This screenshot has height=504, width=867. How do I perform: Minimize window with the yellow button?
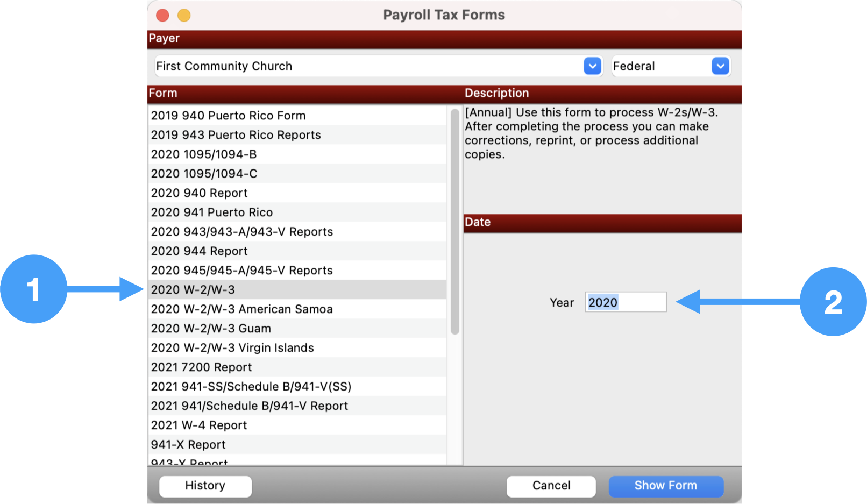184,16
